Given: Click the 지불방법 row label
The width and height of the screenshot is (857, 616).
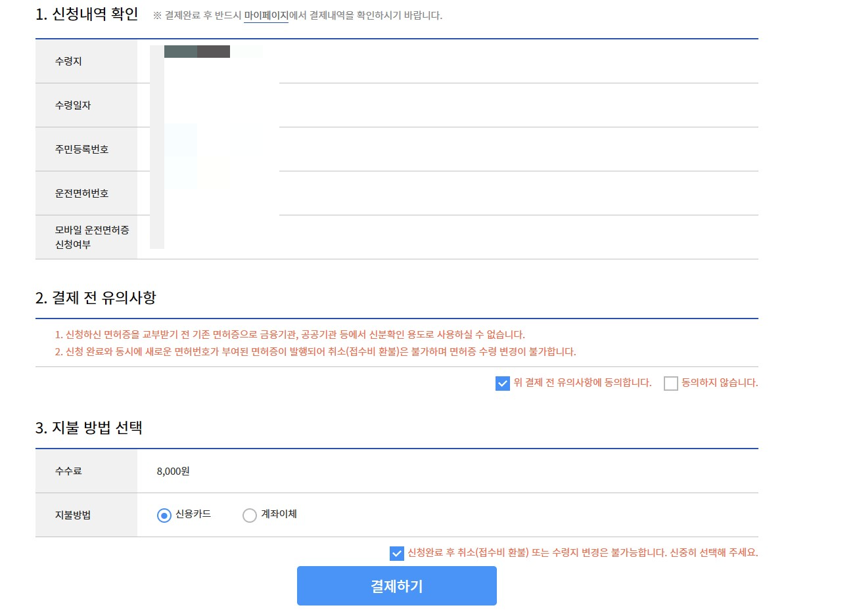Looking at the screenshot, I should pyautogui.click(x=73, y=515).
